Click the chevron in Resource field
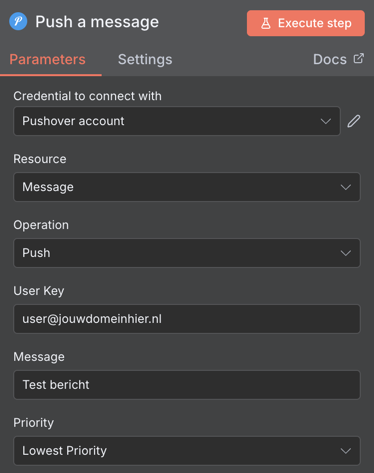 point(346,187)
